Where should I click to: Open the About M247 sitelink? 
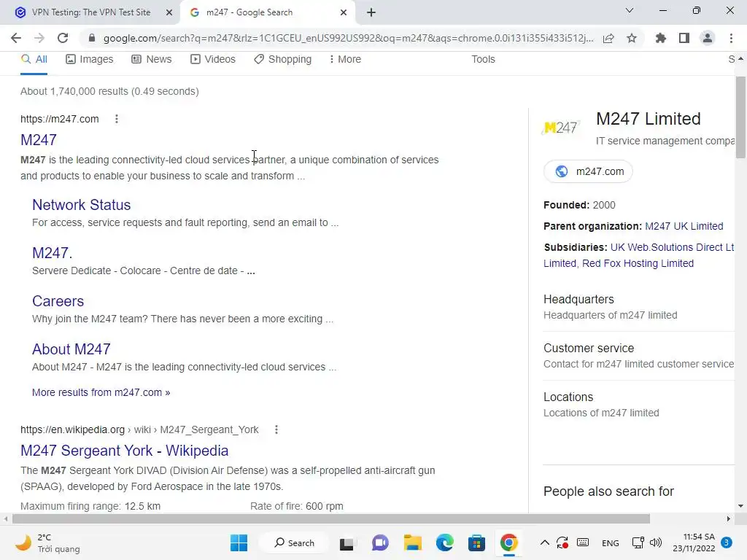click(x=71, y=349)
